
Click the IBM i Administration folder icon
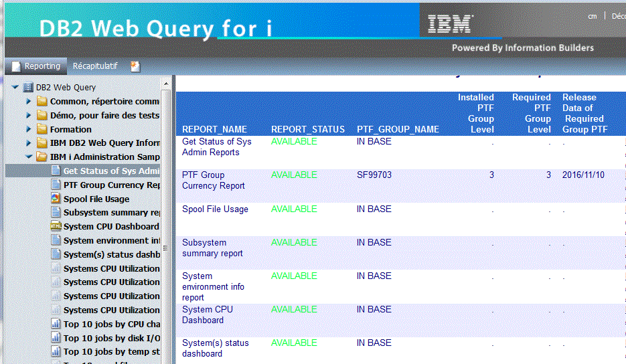click(x=42, y=157)
